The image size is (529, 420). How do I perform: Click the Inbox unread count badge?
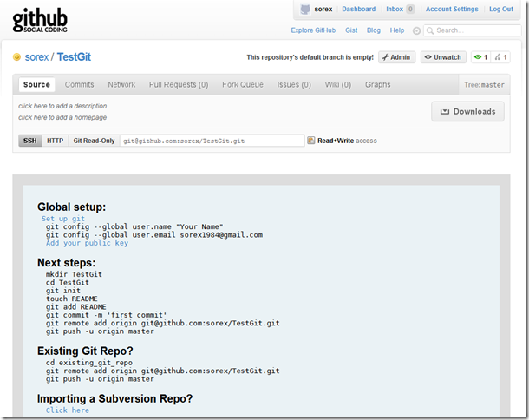pos(410,10)
